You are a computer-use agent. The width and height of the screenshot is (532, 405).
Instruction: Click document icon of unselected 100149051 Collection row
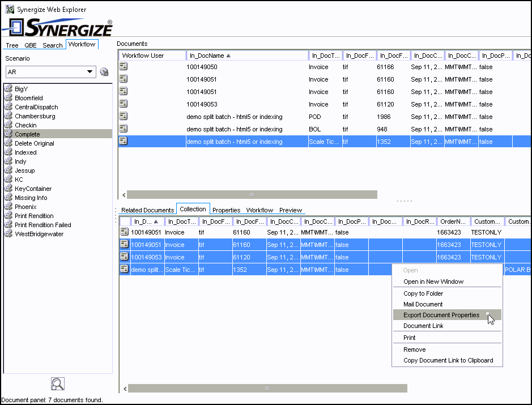(x=125, y=232)
